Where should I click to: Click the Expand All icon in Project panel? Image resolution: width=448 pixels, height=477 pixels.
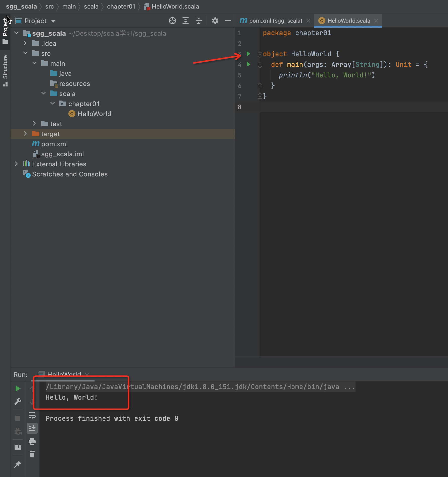(x=186, y=21)
